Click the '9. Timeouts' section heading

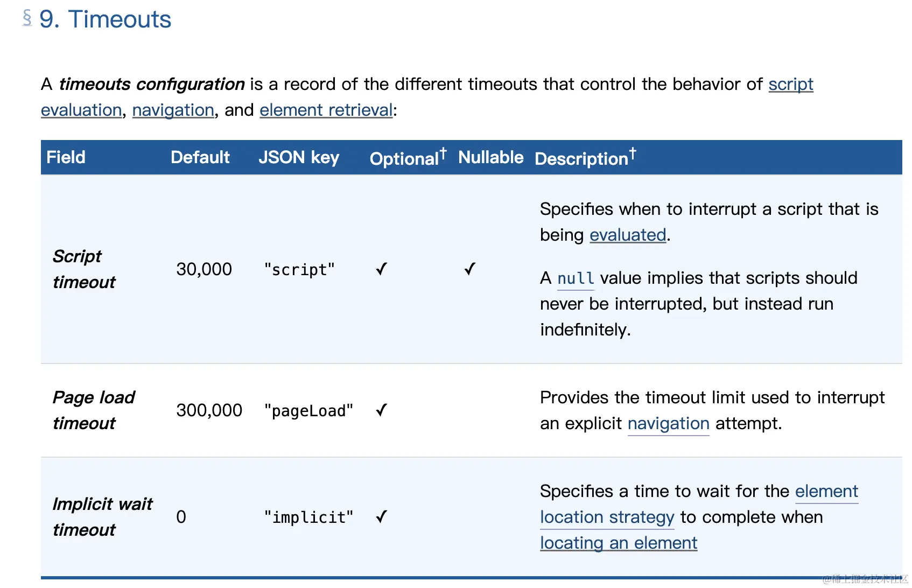(105, 19)
